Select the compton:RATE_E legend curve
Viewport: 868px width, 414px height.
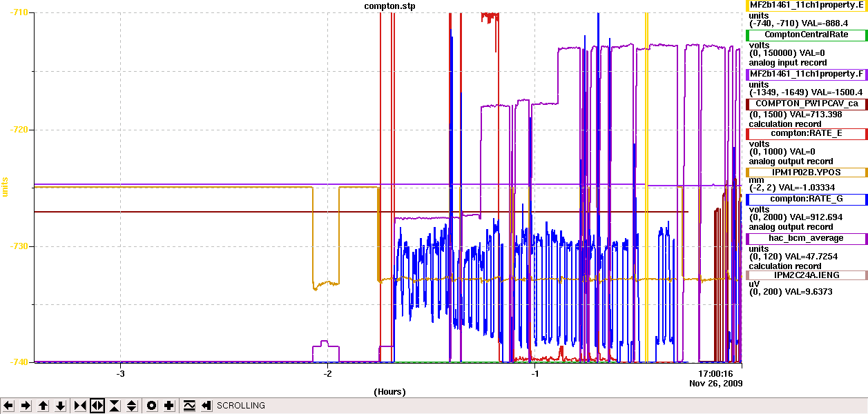click(x=807, y=133)
